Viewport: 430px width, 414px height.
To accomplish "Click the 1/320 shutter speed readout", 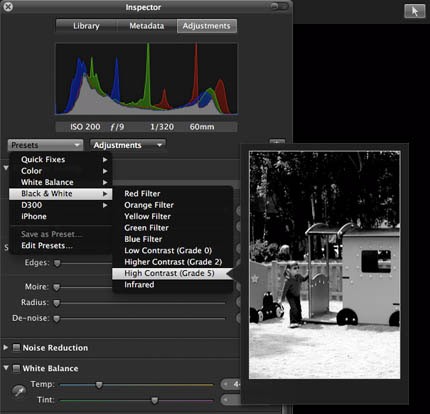I will coord(162,127).
